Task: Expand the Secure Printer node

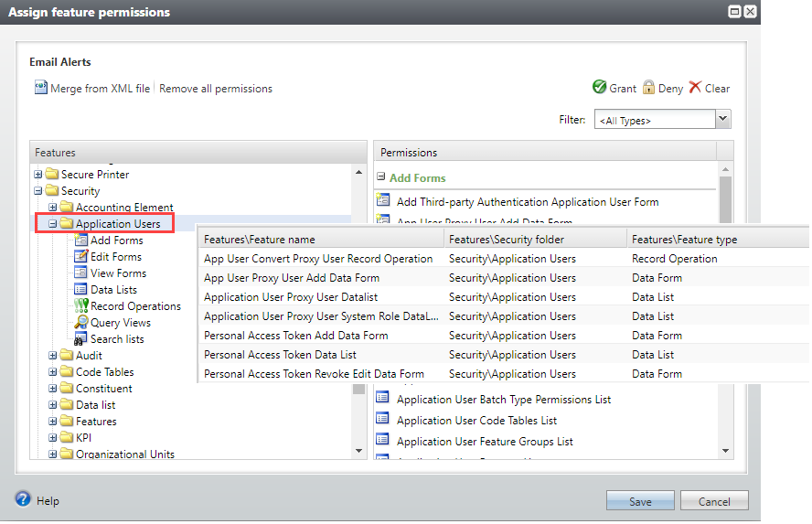Action: coord(37,175)
